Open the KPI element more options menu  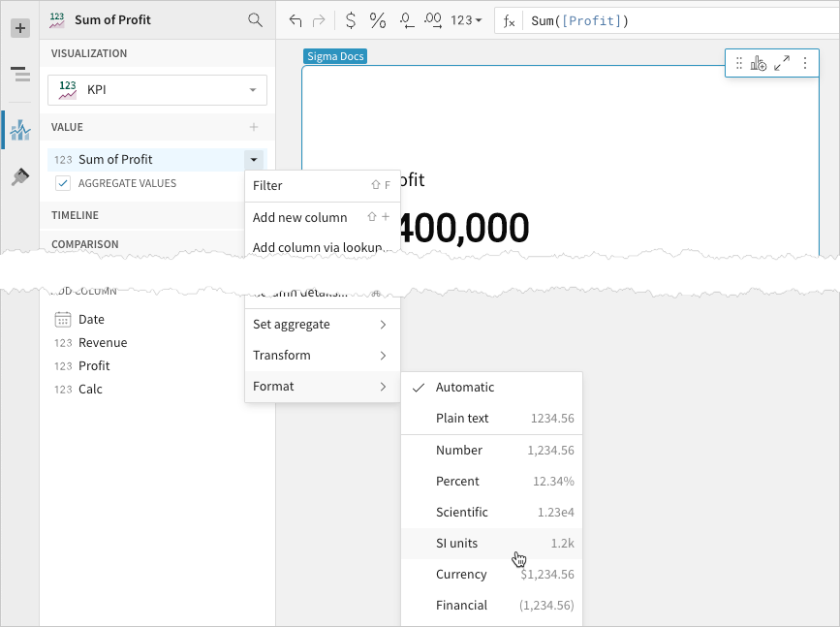(x=805, y=63)
